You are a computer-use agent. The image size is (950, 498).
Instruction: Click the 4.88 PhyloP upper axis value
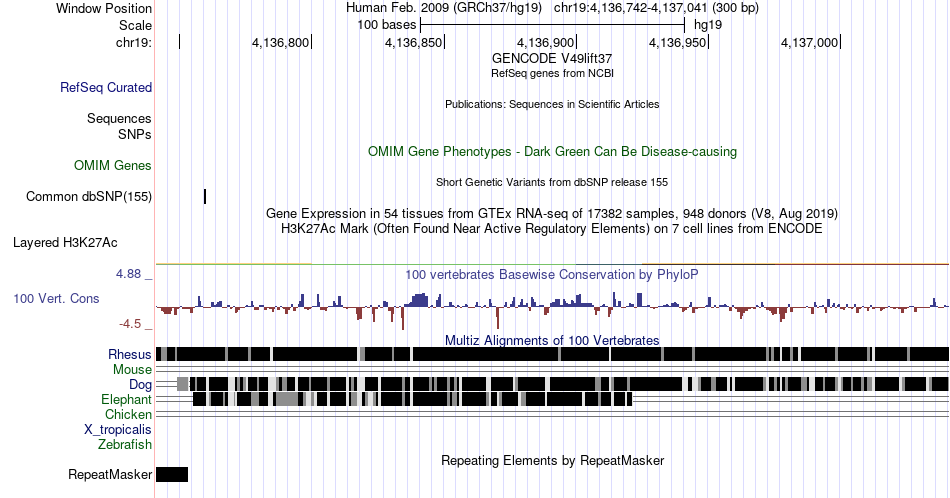128,274
